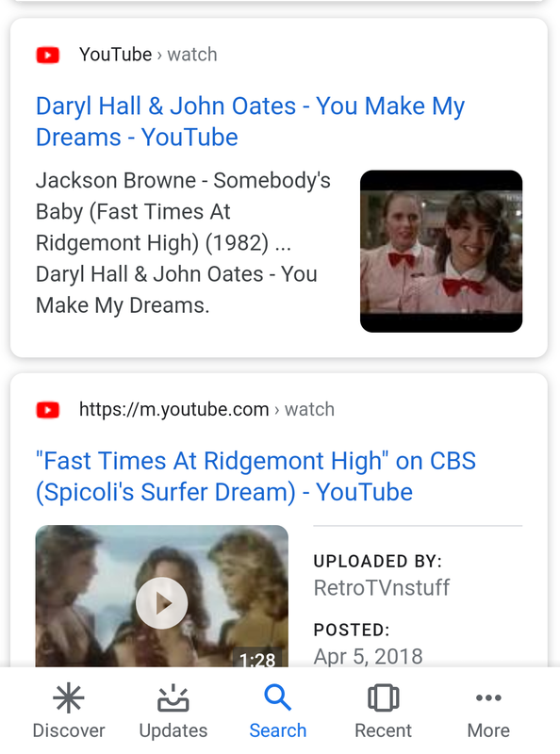
Task: Switch to the Updates tab label
Action: (173, 730)
